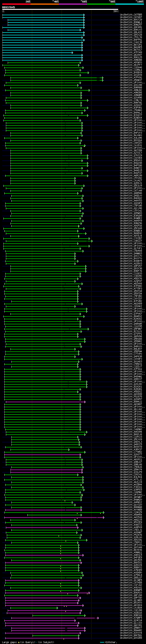
Task: Select hit label UniRef100_A9SWY0
Action: click(x=131, y=63)
